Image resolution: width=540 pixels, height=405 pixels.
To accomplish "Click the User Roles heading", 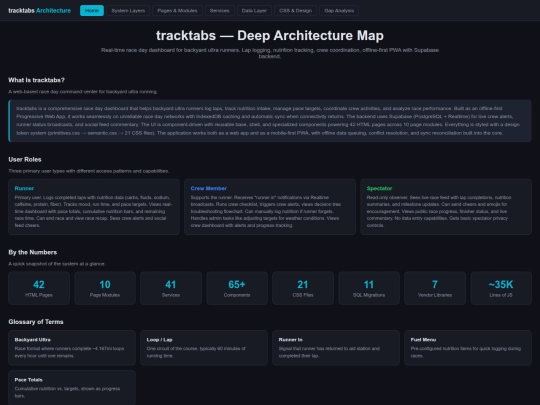I will point(25,159).
